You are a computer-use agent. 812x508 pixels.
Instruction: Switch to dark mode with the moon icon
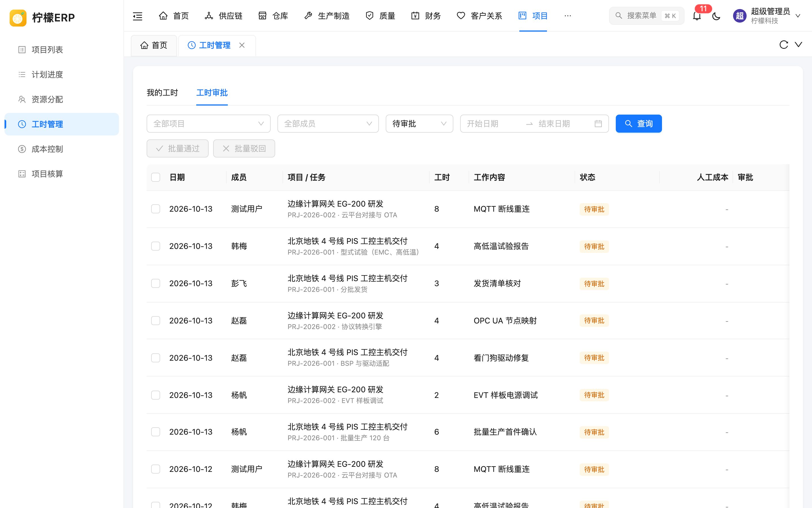point(716,16)
